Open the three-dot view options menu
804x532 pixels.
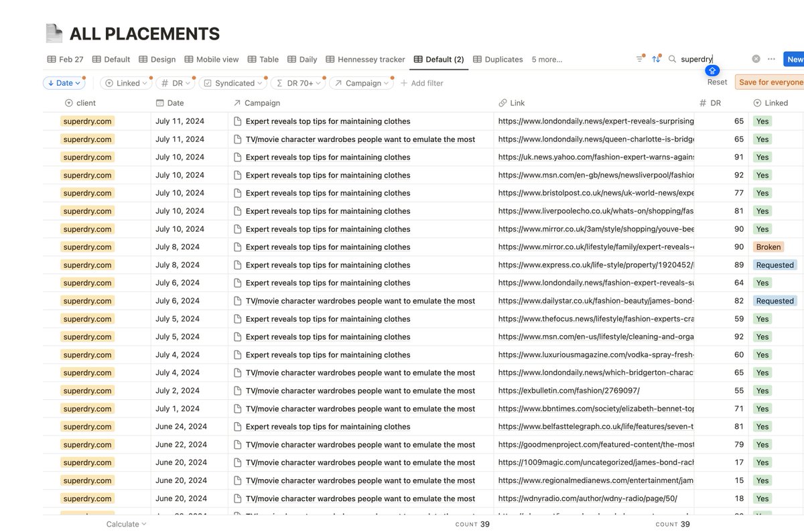coord(771,59)
